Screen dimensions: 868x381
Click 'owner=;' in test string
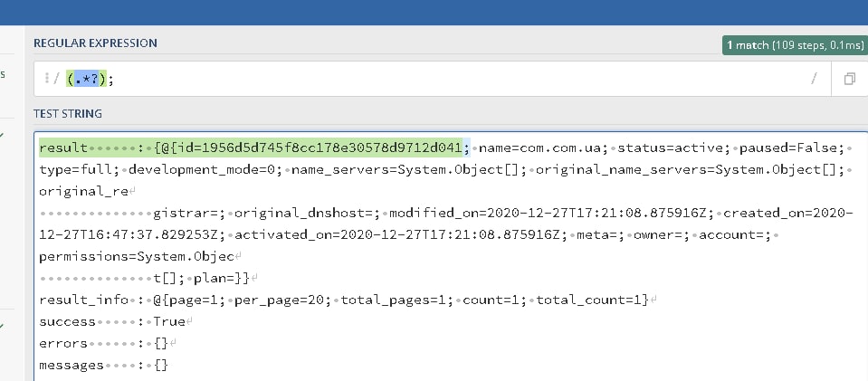[662, 234]
